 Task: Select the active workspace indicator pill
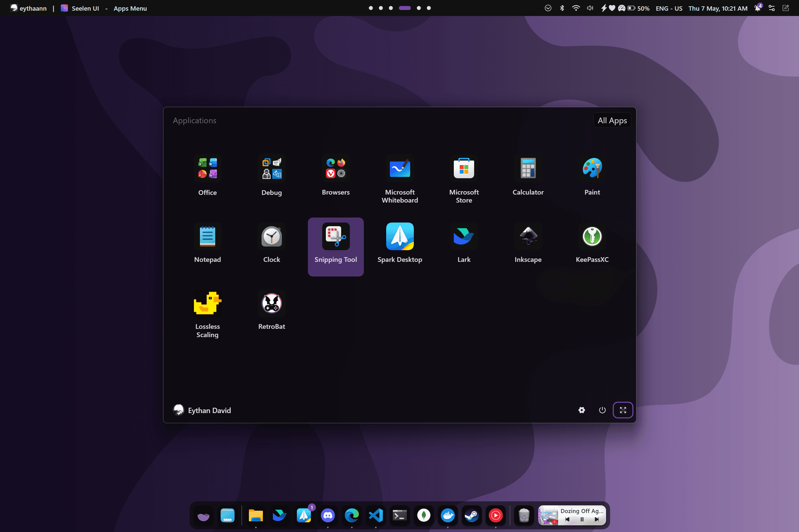pos(404,8)
